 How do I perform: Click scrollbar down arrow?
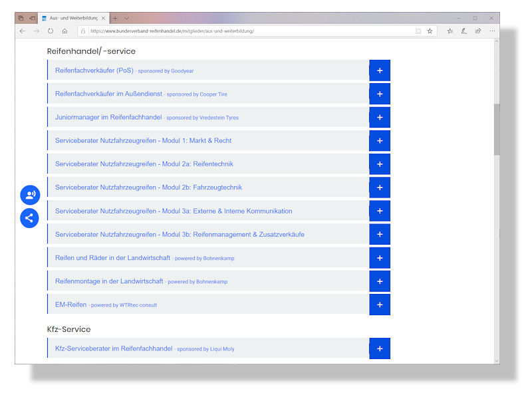[x=497, y=361]
